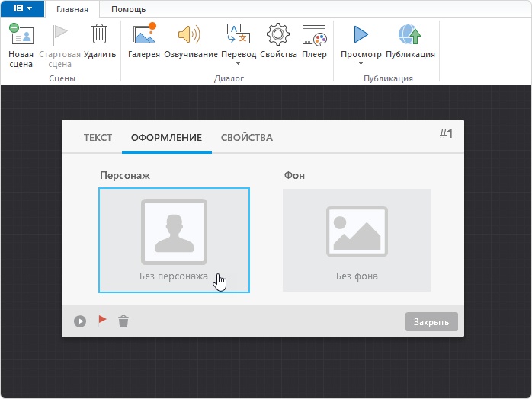Click the Перевод translation icon
Viewport: 532px width, 399px height.
pyautogui.click(x=239, y=34)
